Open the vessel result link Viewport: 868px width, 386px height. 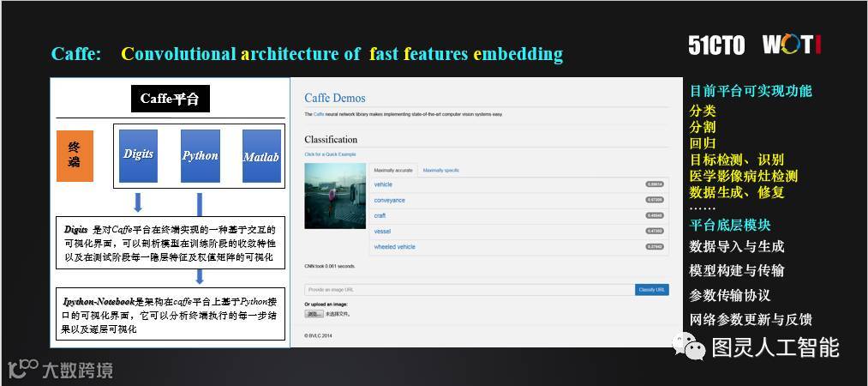coord(382,232)
